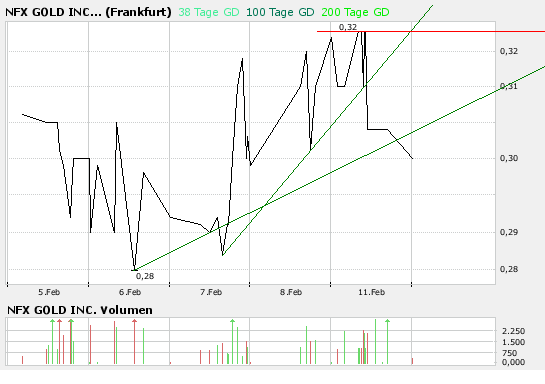Click the 0,28 low annotation under the chart line
The image size is (545, 384).
coord(145,276)
